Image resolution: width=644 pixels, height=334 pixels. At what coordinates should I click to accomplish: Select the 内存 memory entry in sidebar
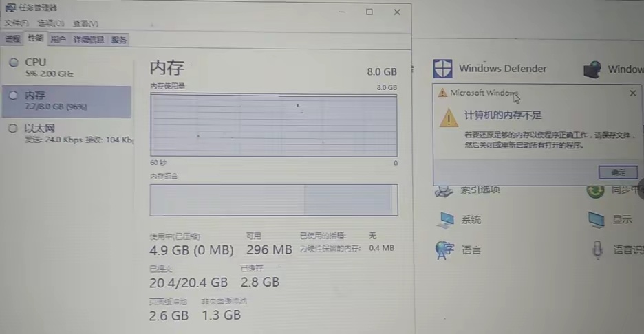point(67,101)
